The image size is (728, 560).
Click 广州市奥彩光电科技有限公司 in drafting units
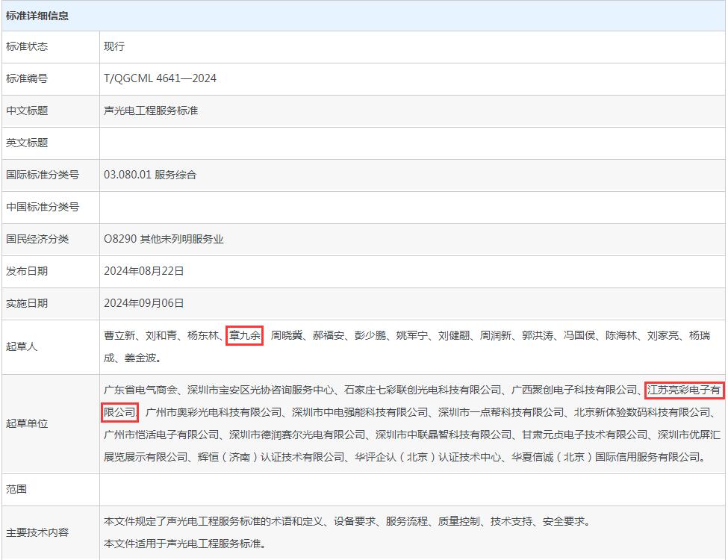[214, 412]
